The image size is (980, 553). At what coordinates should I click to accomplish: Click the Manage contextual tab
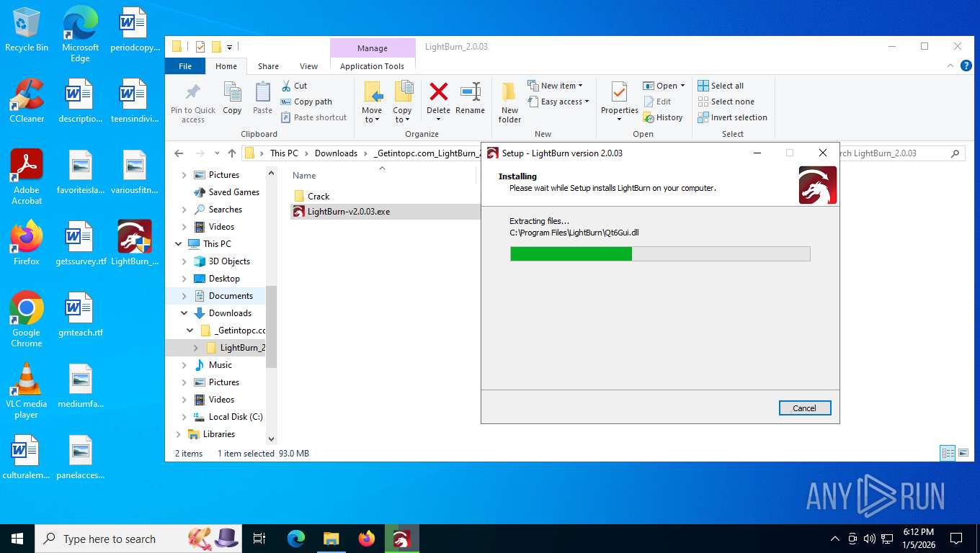(373, 48)
